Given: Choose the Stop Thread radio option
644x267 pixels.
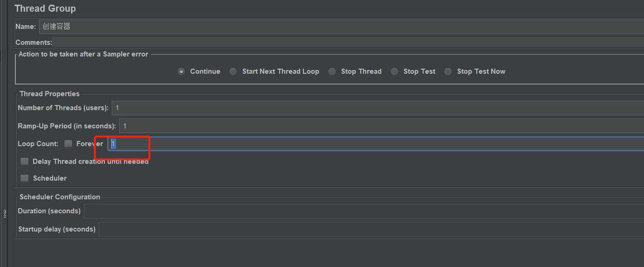Looking at the screenshot, I should [332, 71].
